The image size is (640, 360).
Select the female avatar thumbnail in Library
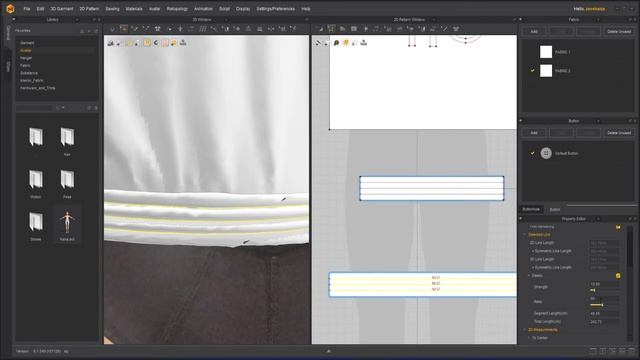tap(67, 224)
